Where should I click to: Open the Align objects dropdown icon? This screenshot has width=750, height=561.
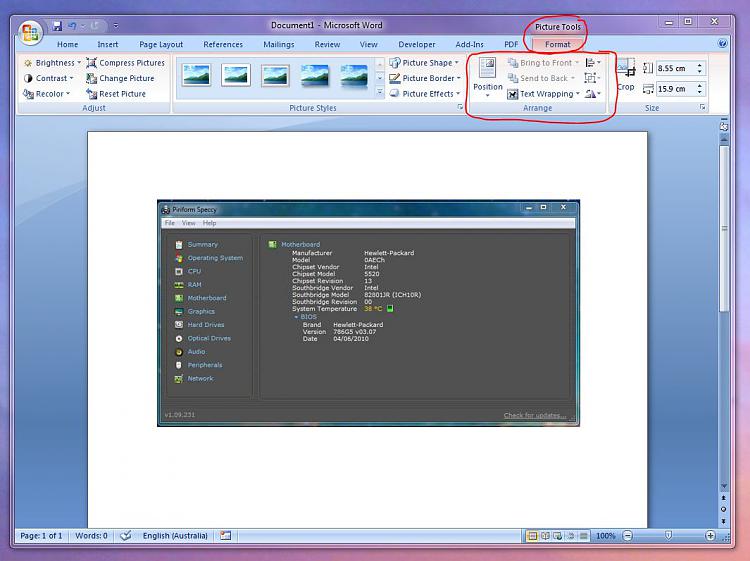click(x=593, y=63)
